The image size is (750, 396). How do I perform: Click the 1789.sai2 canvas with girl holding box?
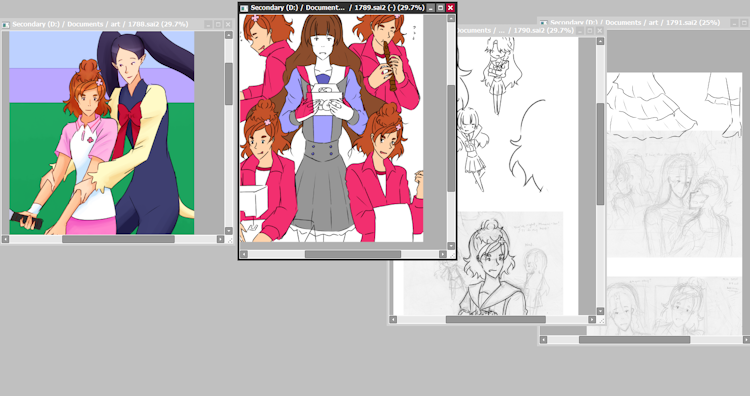[x=331, y=128]
